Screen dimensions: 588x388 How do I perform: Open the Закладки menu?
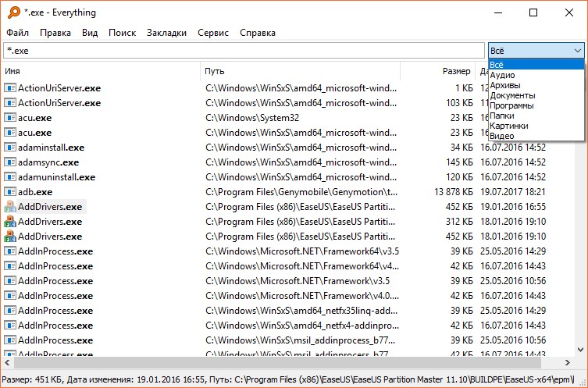click(166, 33)
